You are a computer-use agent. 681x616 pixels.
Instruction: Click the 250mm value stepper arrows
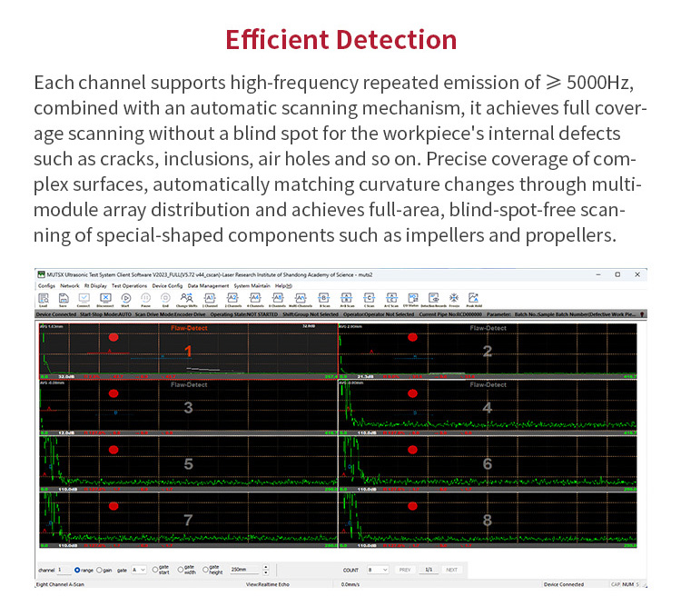(x=265, y=570)
